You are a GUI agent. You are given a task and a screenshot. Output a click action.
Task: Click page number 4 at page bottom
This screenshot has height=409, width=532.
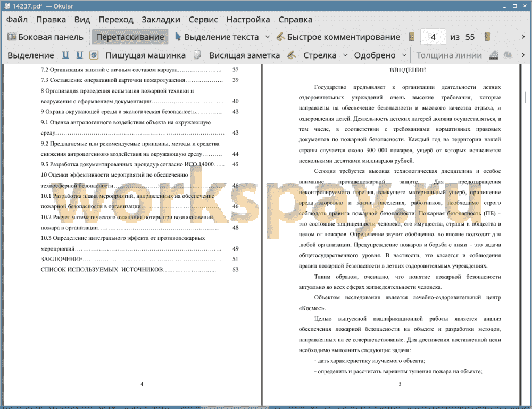[142, 384]
